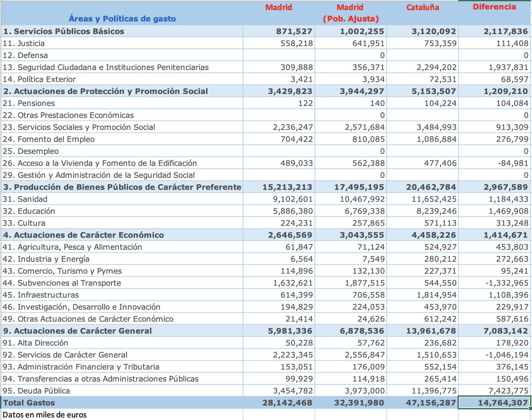Click the 'Datos en miles de euros' note
This screenshot has width=532, height=420.
tap(44, 415)
